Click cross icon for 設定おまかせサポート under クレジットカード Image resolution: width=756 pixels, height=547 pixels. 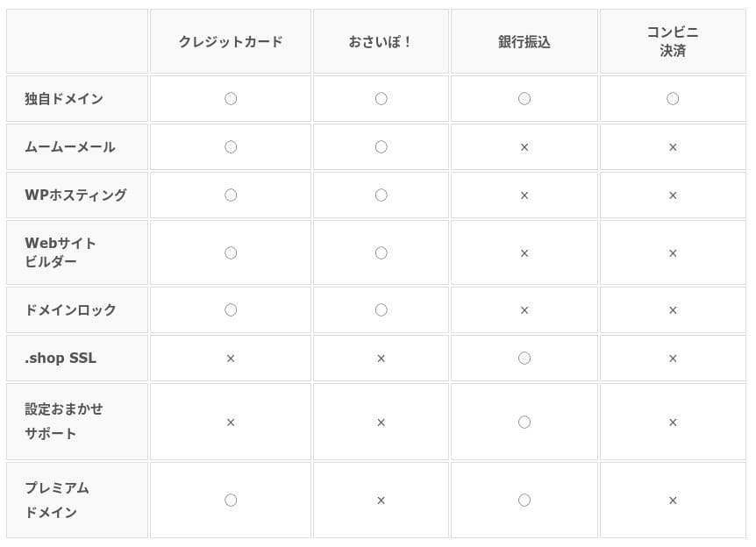pyautogui.click(x=231, y=423)
